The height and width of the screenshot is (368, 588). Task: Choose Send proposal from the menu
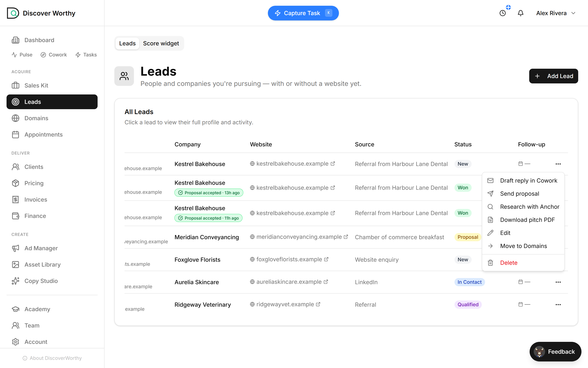[x=523, y=194]
